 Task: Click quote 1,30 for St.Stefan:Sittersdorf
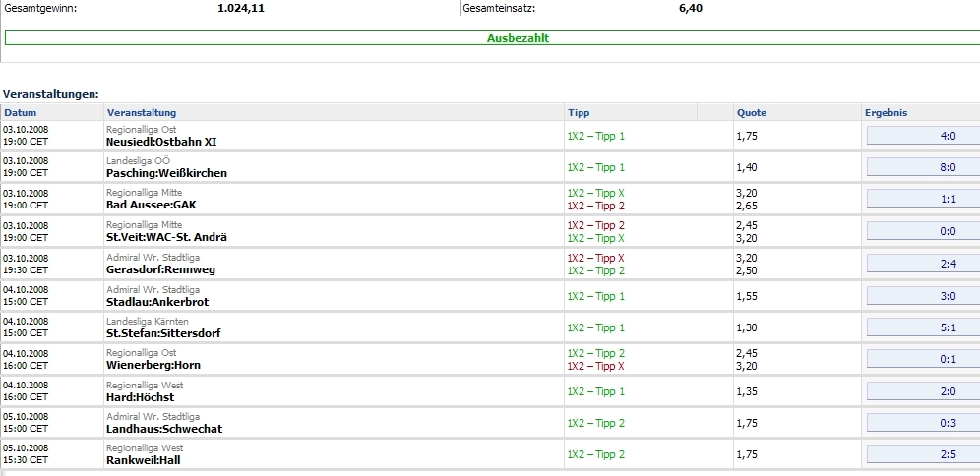[747, 327]
